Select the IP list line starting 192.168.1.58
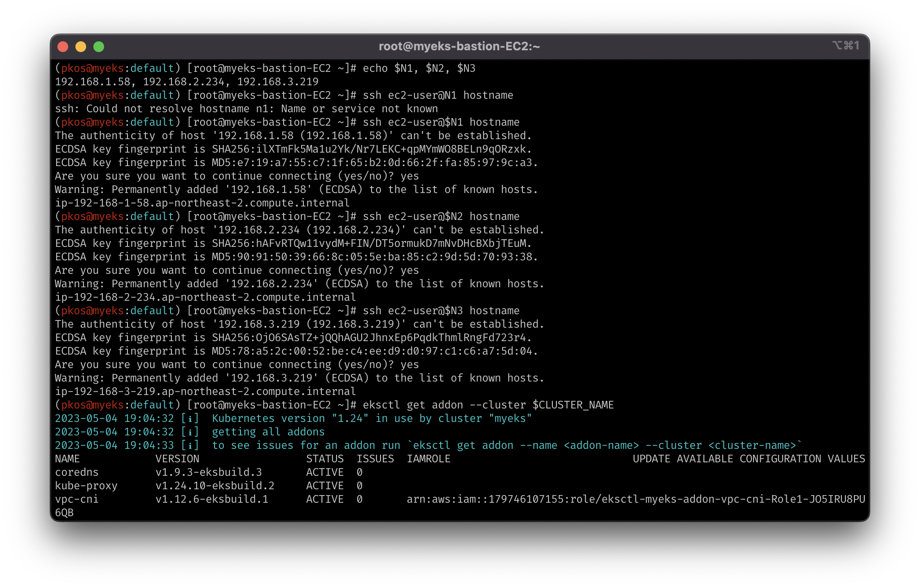Screen dimensions: 920x588 pos(187,82)
